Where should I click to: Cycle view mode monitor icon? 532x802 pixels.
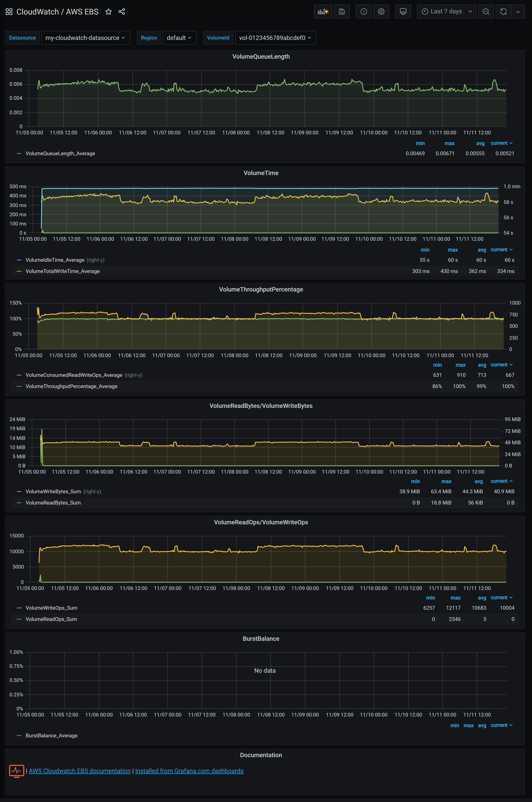[403, 12]
